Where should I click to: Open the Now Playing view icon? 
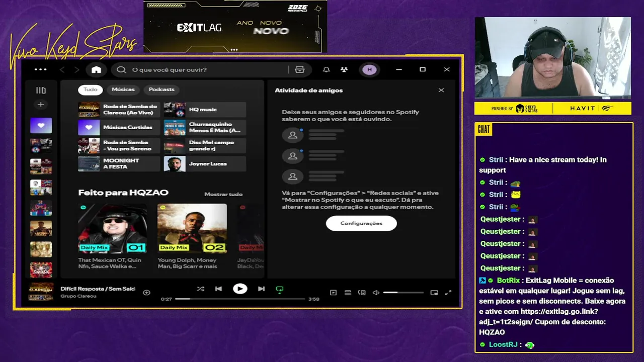(333, 293)
